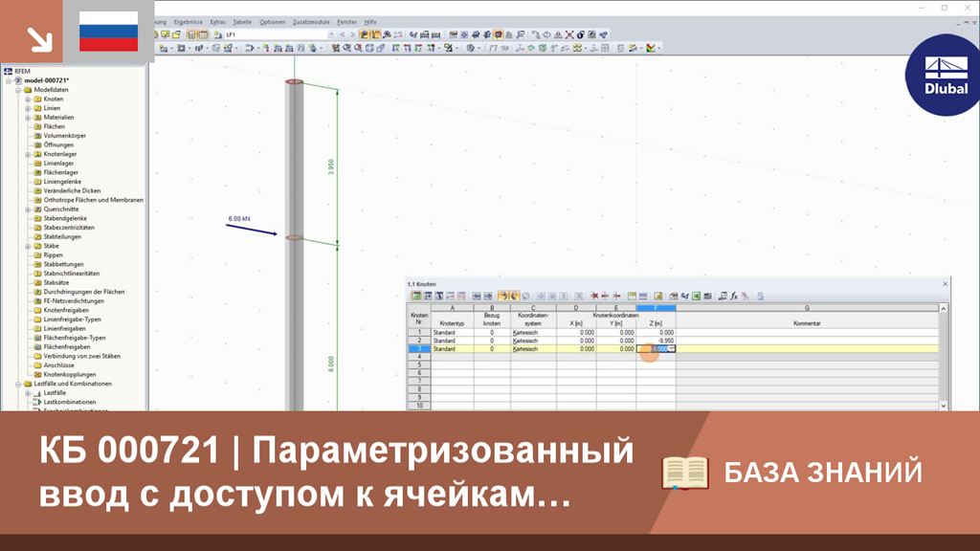The width and height of the screenshot is (980, 551).
Task: Click the БАЗА ЗНАНИЙ link text
Action: [x=822, y=473]
